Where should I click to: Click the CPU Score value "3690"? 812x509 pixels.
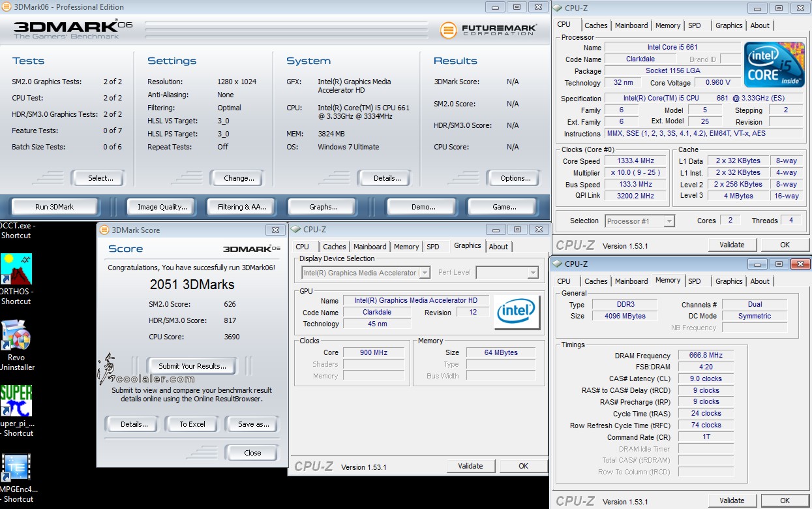pos(232,337)
